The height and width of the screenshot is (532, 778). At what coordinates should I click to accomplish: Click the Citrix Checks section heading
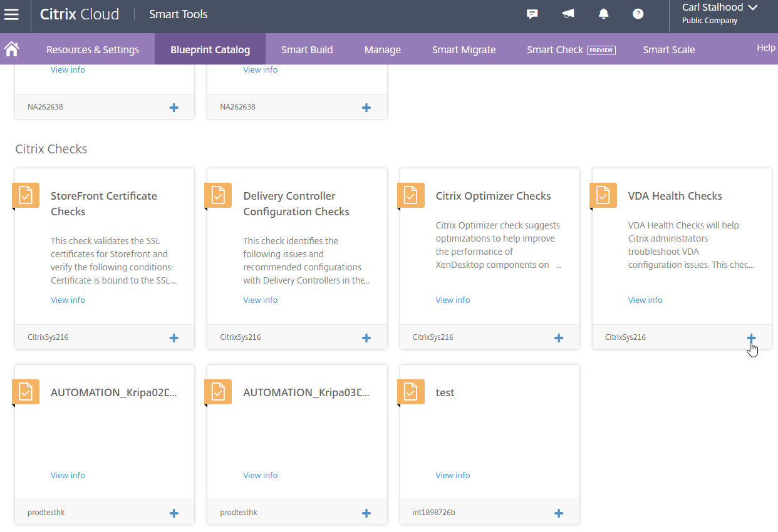click(51, 149)
